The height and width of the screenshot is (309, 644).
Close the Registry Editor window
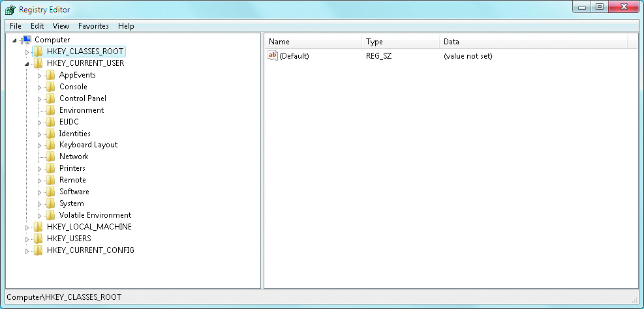[624, 7]
